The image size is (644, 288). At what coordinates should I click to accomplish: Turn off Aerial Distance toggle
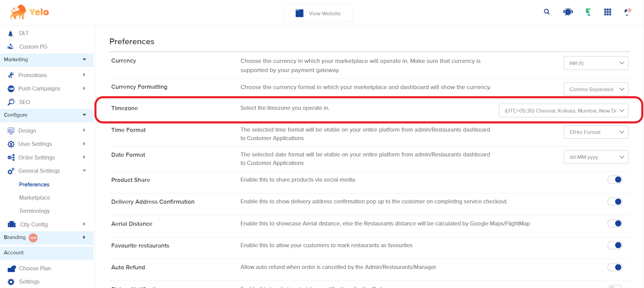pos(614,223)
